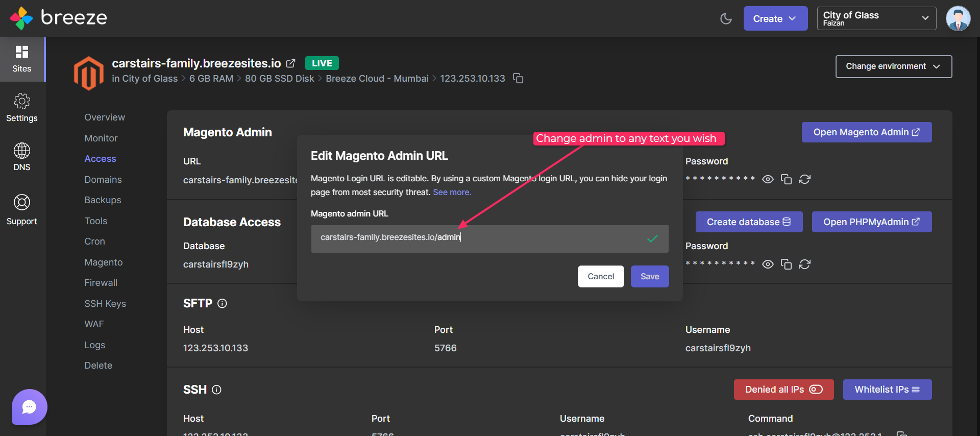The height and width of the screenshot is (436, 980).
Task: Open SSH Keys section
Action: coord(105,304)
